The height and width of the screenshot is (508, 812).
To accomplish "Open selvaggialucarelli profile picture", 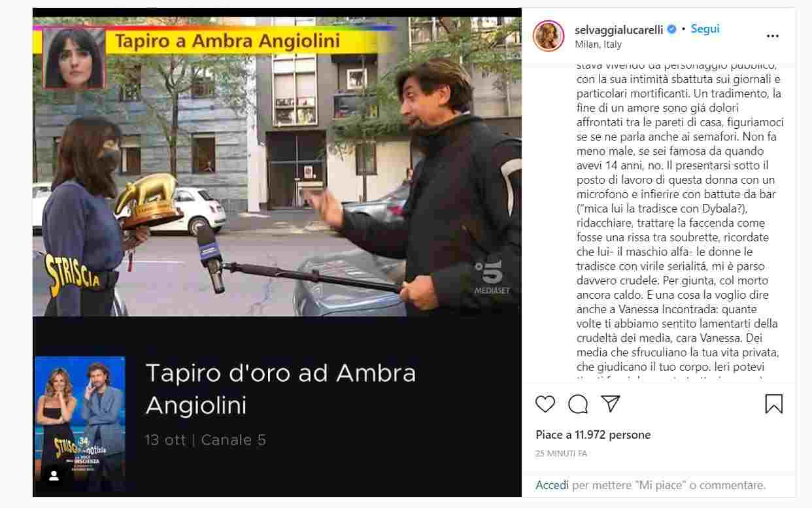I will tap(549, 36).
